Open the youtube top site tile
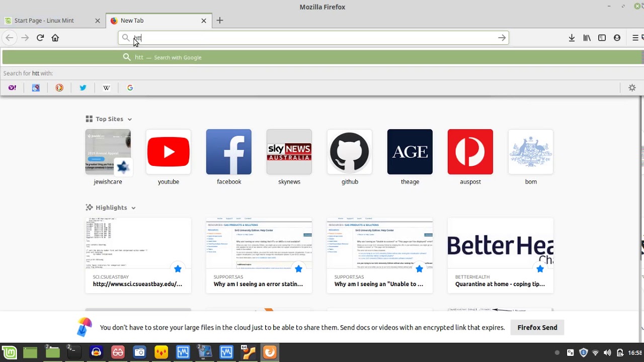The width and height of the screenshot is (644, 362). 169,157
